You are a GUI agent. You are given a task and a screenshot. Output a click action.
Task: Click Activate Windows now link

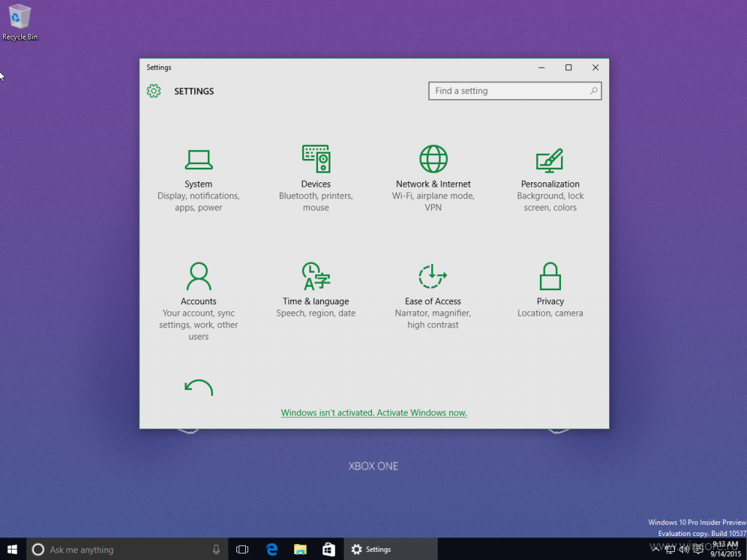click(374, 413)
